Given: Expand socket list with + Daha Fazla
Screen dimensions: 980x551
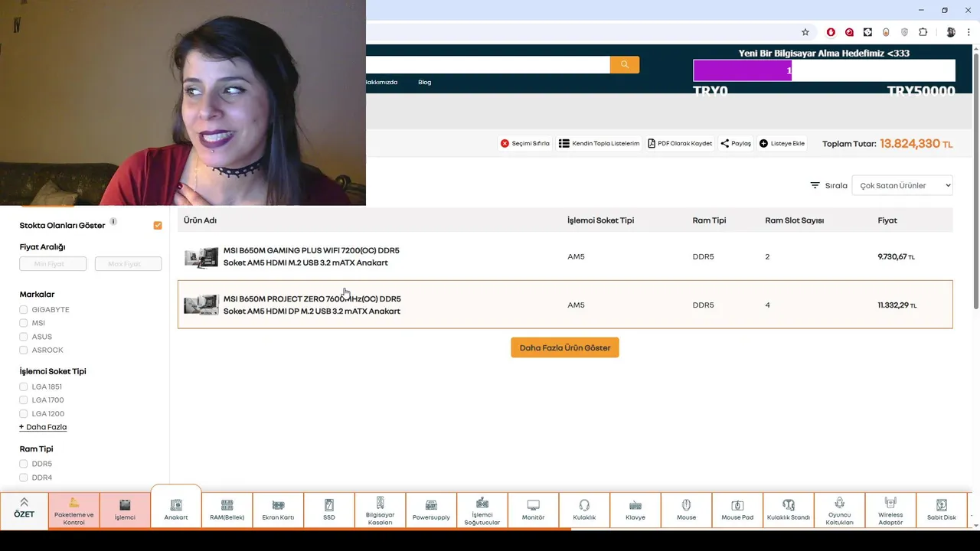Looking at the screenshot, I should (43, 427).
